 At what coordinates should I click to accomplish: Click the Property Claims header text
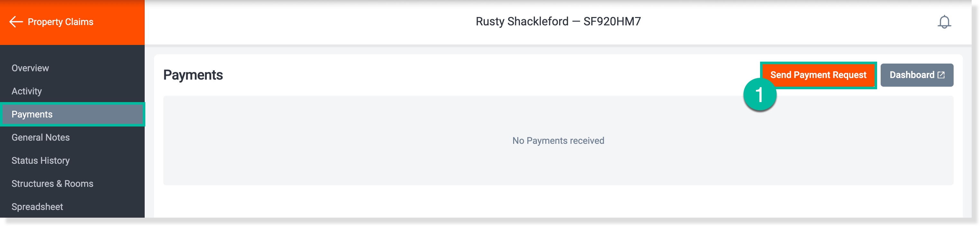coord(60,22)
